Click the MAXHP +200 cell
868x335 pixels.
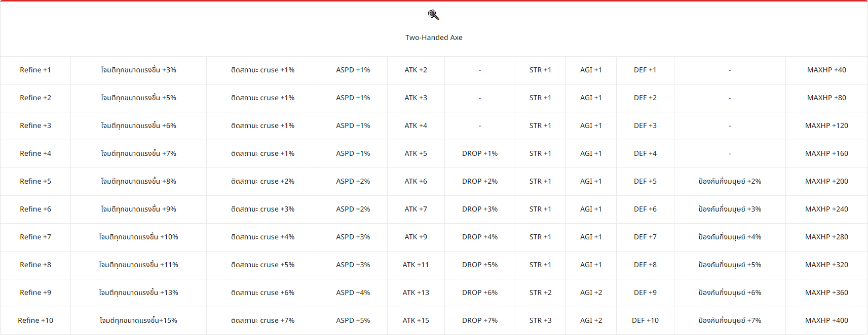tap(826, 181)
